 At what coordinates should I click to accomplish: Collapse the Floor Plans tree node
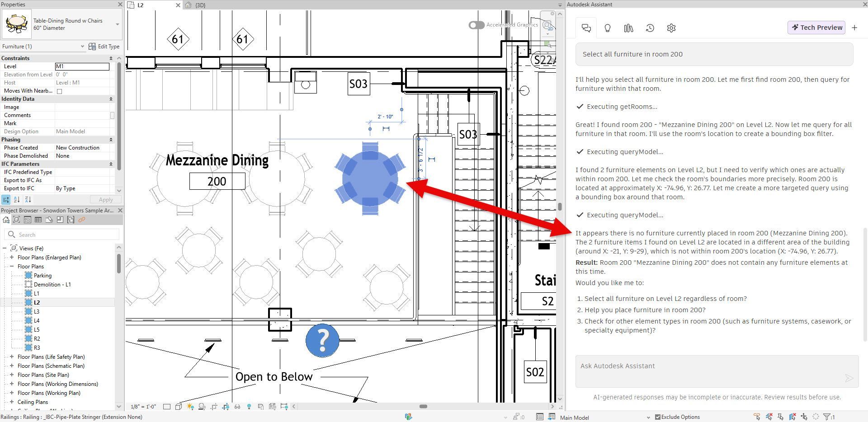point(12,267)
